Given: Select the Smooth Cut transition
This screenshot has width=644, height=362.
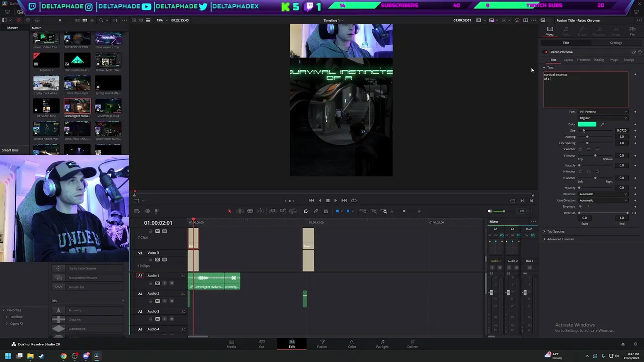Looking at the screenshot, I should click(x=88, y=287).
